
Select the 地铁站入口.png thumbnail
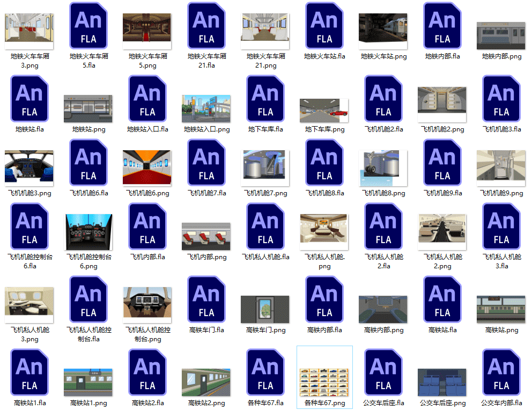[x=206, y=109]
